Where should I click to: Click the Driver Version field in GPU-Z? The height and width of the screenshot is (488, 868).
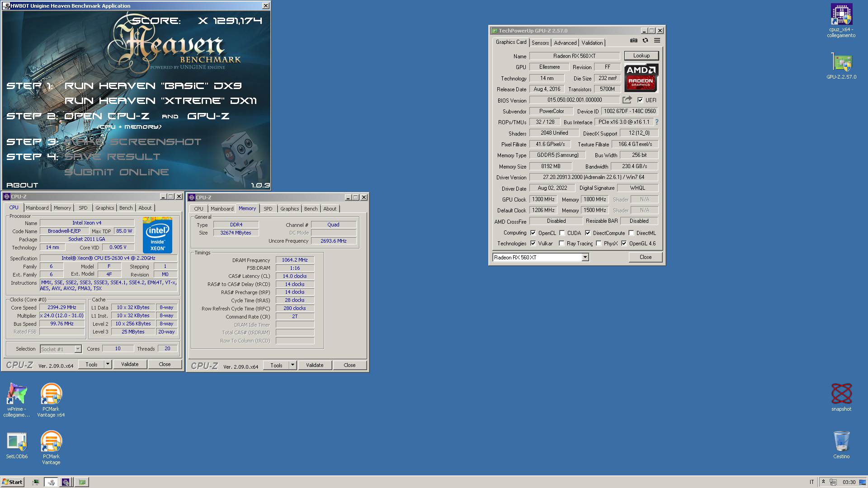594,177
